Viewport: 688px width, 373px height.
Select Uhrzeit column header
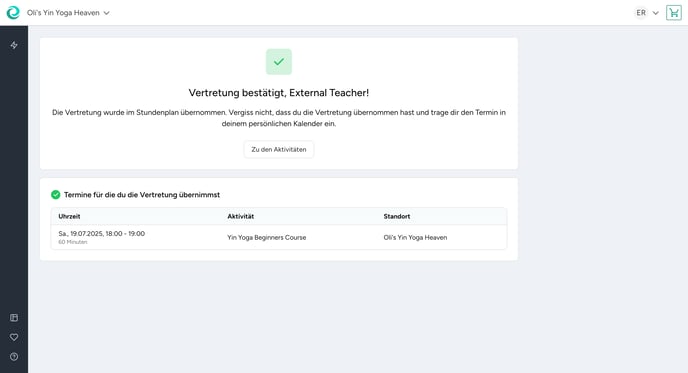point(69,216)
